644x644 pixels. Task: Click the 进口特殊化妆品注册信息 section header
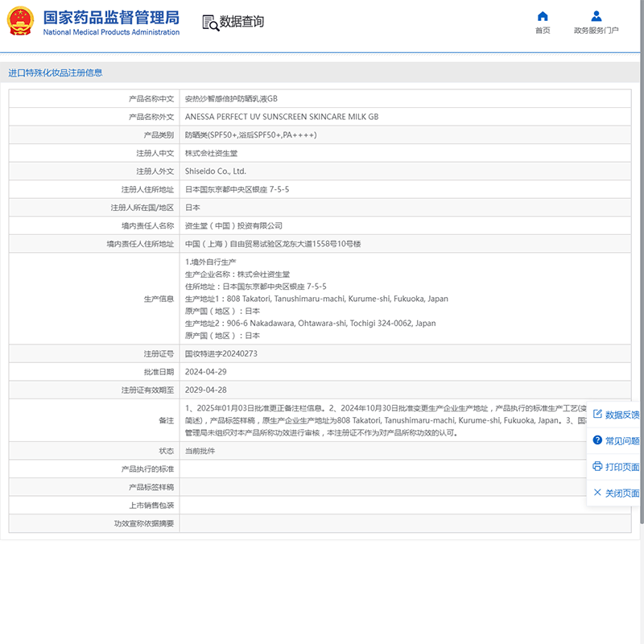click(x=56, y=73)
